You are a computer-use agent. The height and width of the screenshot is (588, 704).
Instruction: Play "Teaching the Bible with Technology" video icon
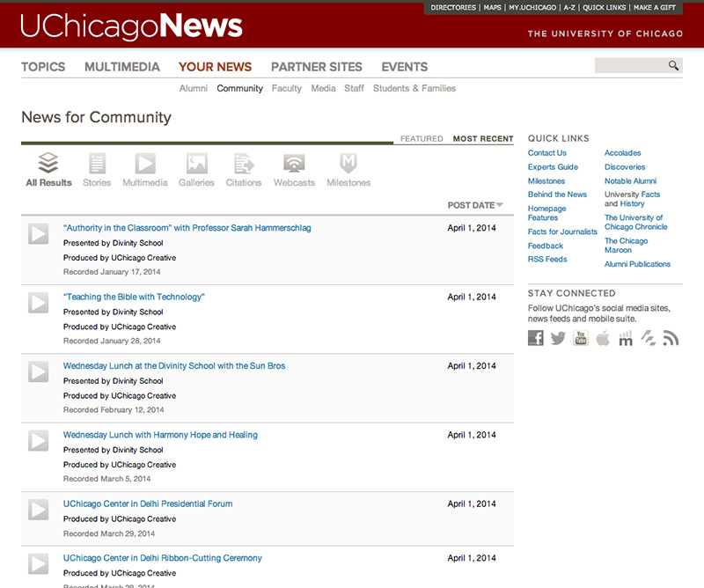(38, 303)
